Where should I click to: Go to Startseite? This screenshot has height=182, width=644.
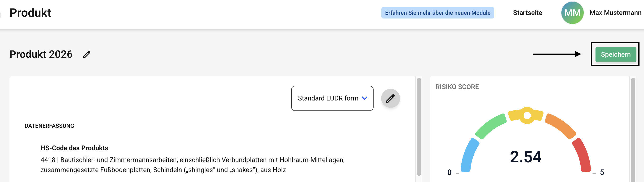tap(528, 13)
